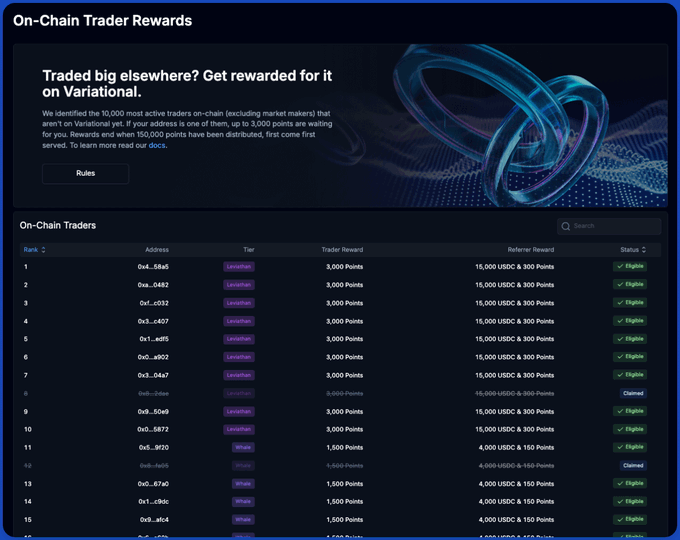Click the Leviathan tier badge in rank 1
This screenshot has width=680, height=540.
point(239,267)
